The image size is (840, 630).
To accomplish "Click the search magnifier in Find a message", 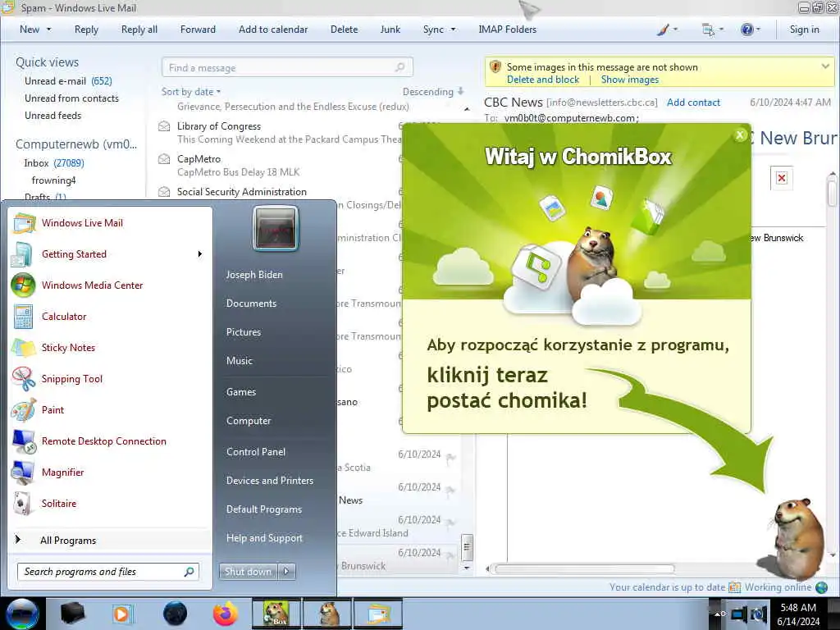I will pos(399,67).
